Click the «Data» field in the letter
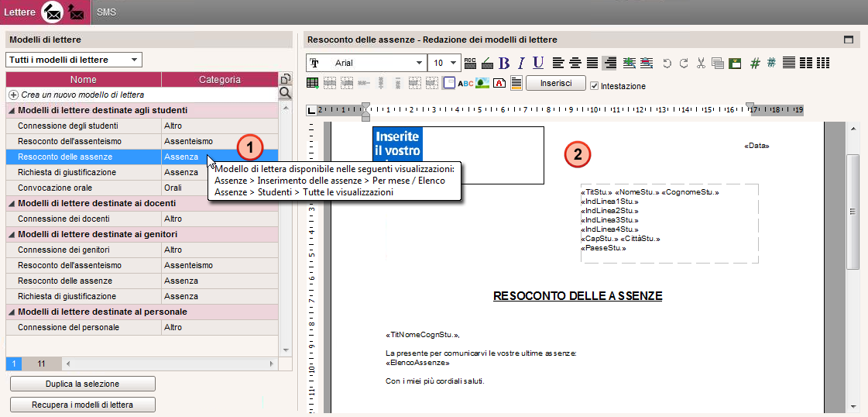The image size is (868, 417). [x=756, y=146]
